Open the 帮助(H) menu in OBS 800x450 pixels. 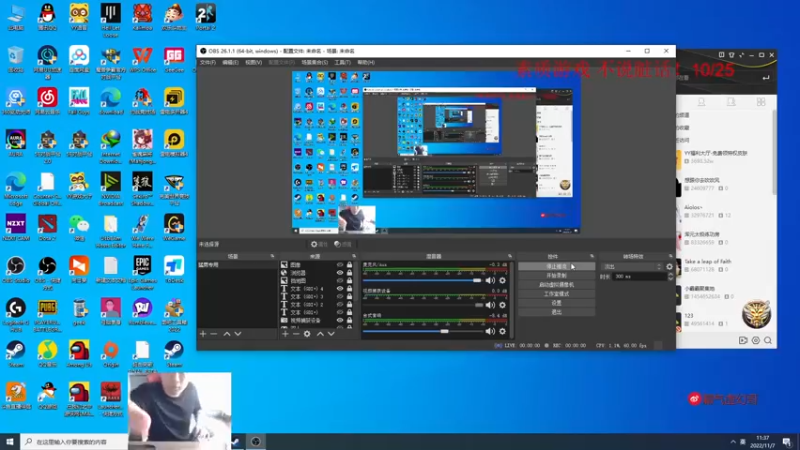pyautogui.click(x=366, y=62)
